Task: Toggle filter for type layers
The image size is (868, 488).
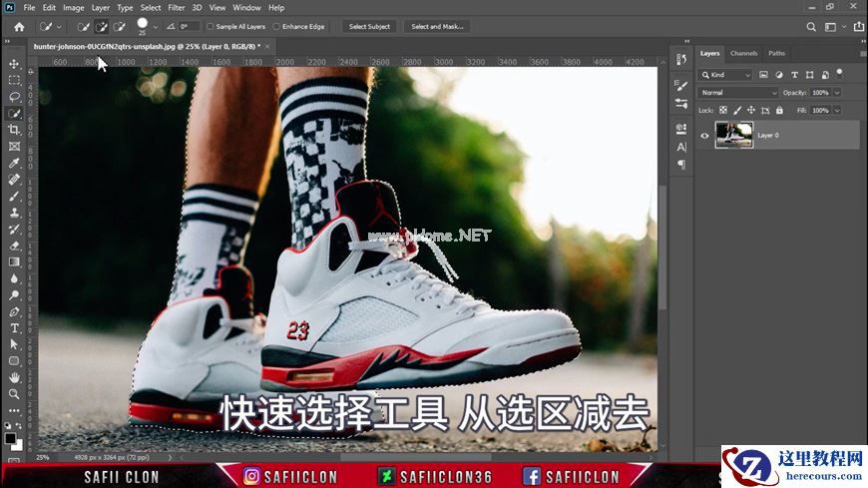Action: click(x=794, y=75)
